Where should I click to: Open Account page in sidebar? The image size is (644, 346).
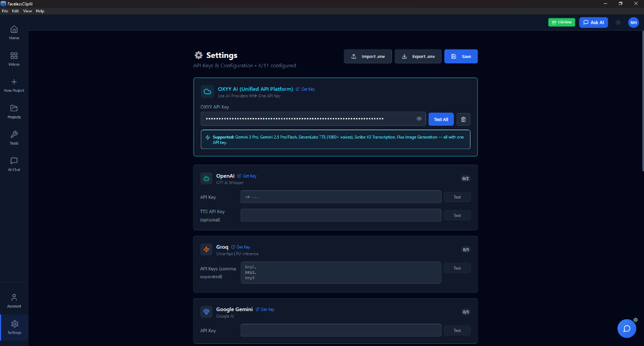point(14,300)
